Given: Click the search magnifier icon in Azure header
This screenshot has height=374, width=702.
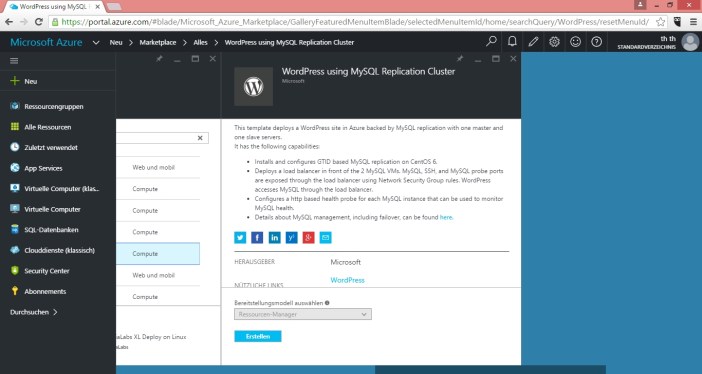Looking at the screenshot, I should (491, 42).
